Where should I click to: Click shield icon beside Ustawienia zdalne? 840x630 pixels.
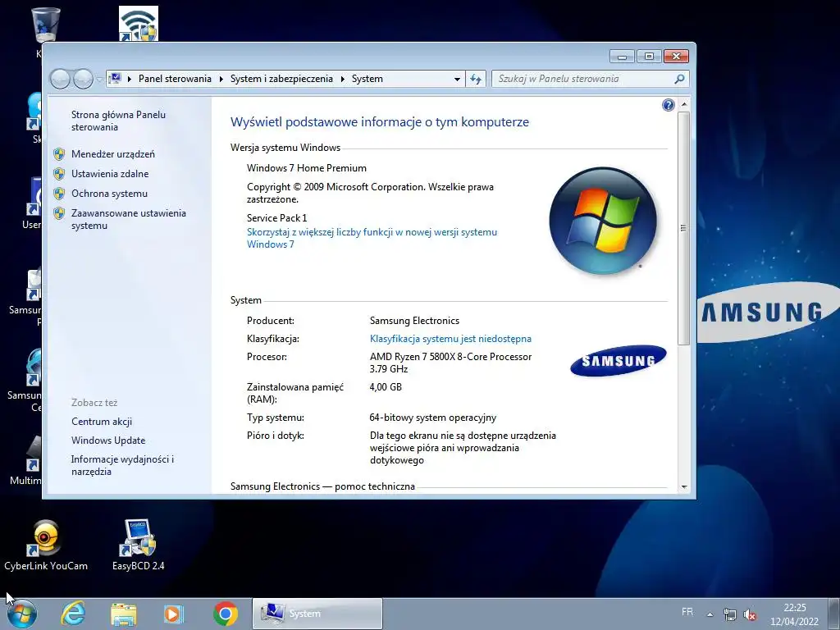tap(59, 174)
